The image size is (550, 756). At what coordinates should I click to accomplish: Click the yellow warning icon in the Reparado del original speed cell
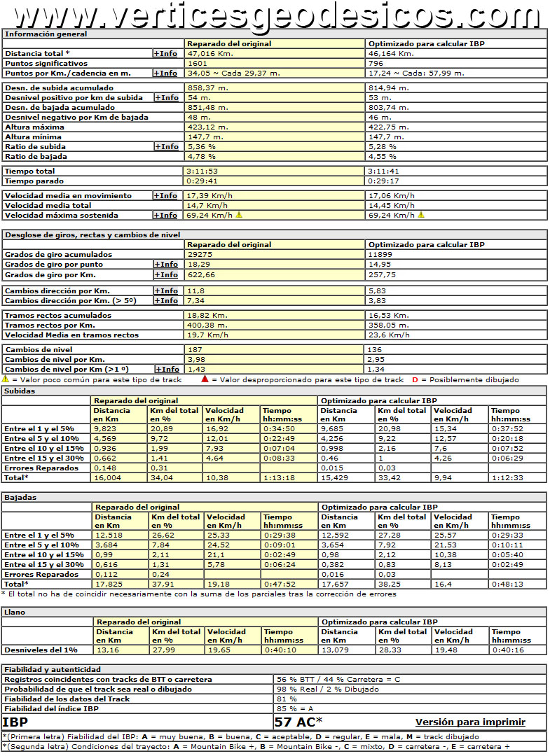click(239, 216)
